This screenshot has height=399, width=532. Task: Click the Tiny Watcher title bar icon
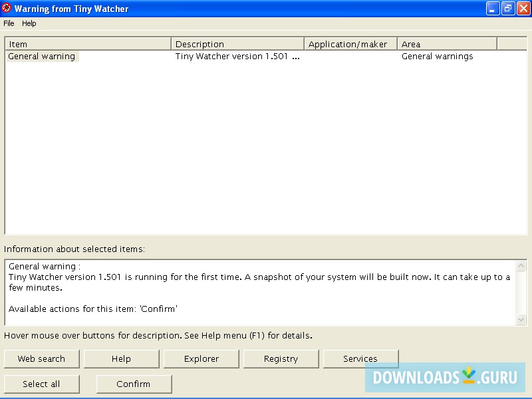coord(6,8)
